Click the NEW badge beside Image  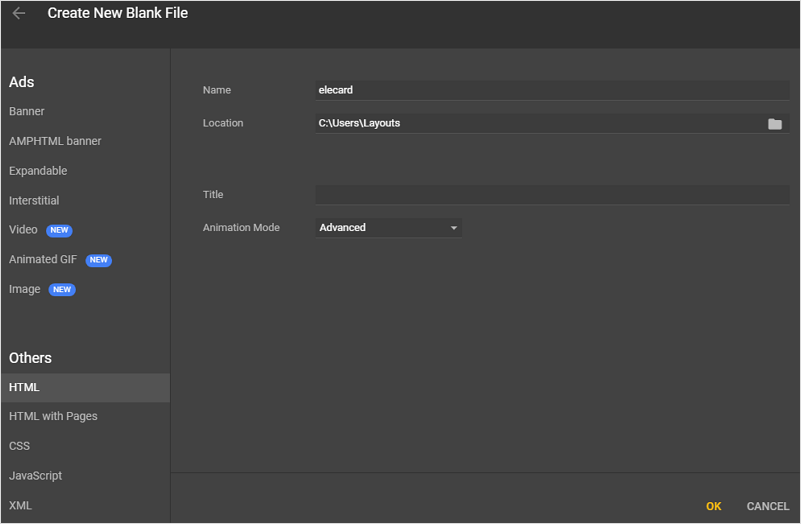pyautogui.click(x=62, y=290)
